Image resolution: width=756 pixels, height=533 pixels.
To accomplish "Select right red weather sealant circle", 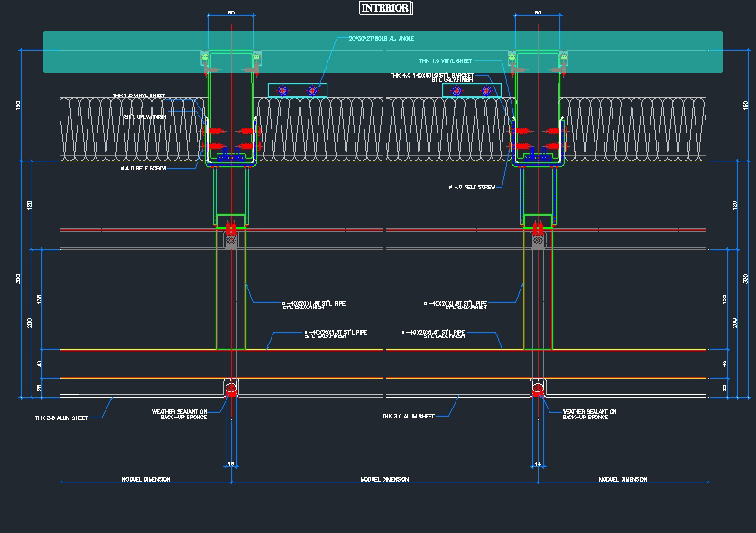I will point(538,388).
